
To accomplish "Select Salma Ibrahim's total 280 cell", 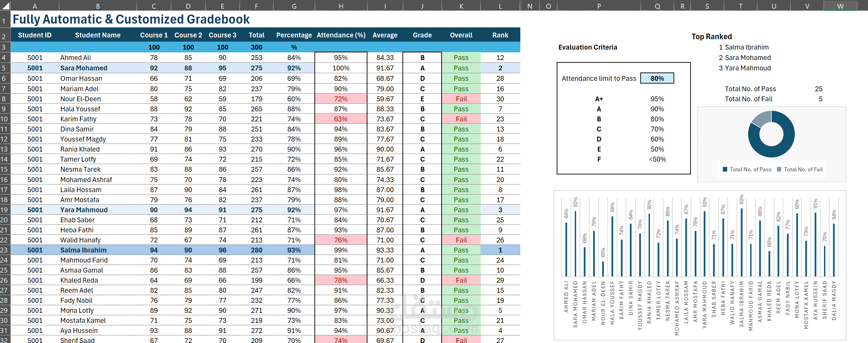I will [x=257, y=250].
